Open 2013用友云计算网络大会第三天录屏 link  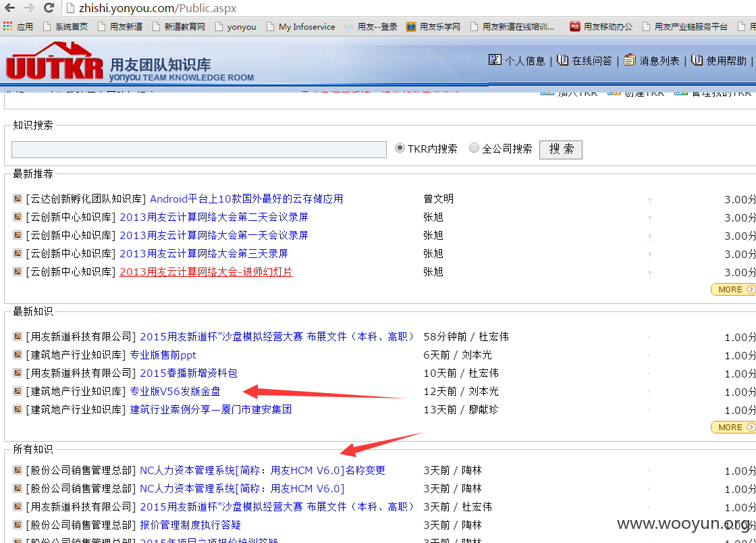pos(203,254)
